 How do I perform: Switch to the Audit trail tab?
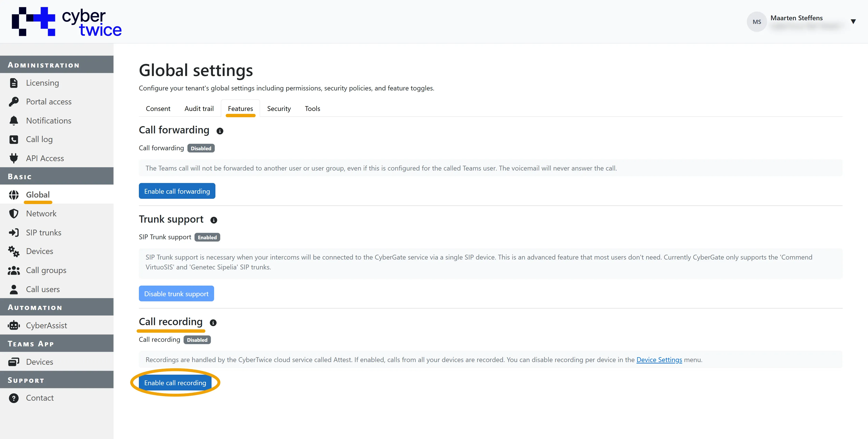[199, 109]
